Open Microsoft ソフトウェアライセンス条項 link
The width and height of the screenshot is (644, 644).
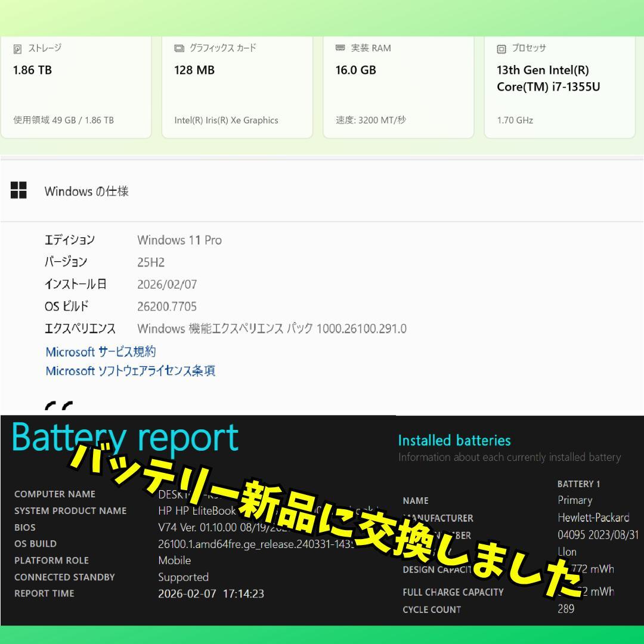[x=131, y=370]
